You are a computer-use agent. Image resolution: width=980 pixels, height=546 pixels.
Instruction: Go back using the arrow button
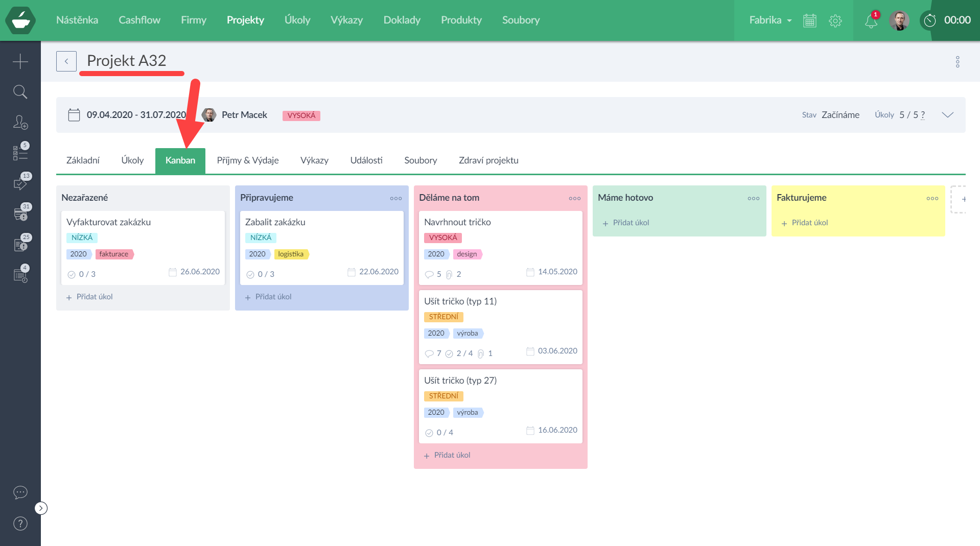pyautogui.click(x=66, y=61)
